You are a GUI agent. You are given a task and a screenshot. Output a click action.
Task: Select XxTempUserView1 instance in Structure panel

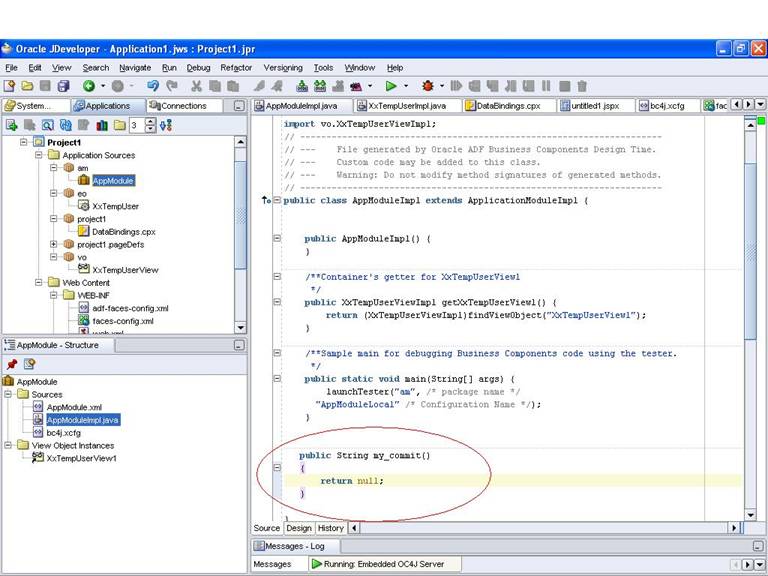click(81, 458)
